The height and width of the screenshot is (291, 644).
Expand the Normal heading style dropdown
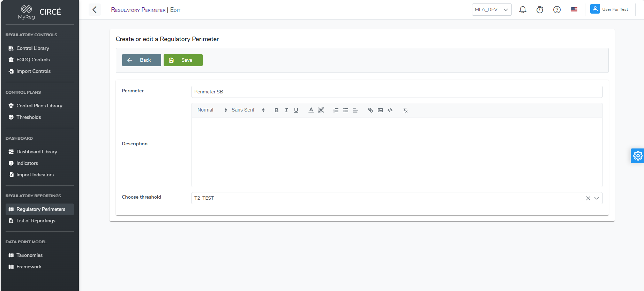coord(212,110)
